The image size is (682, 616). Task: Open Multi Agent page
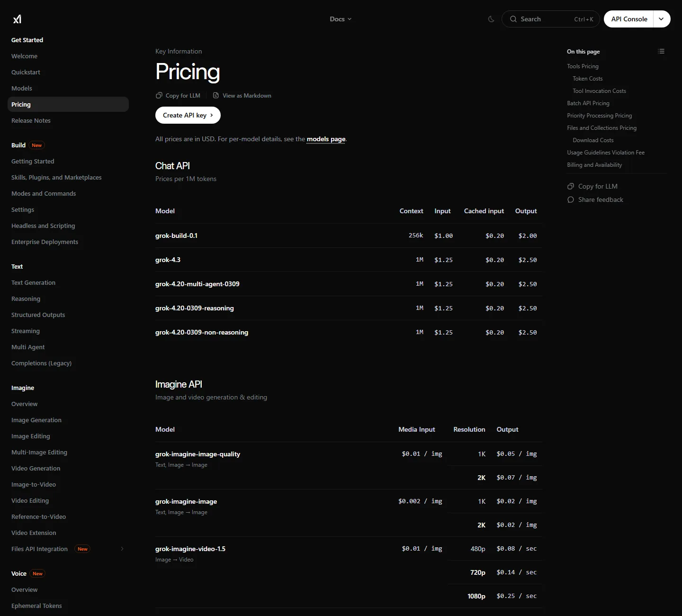28,347
